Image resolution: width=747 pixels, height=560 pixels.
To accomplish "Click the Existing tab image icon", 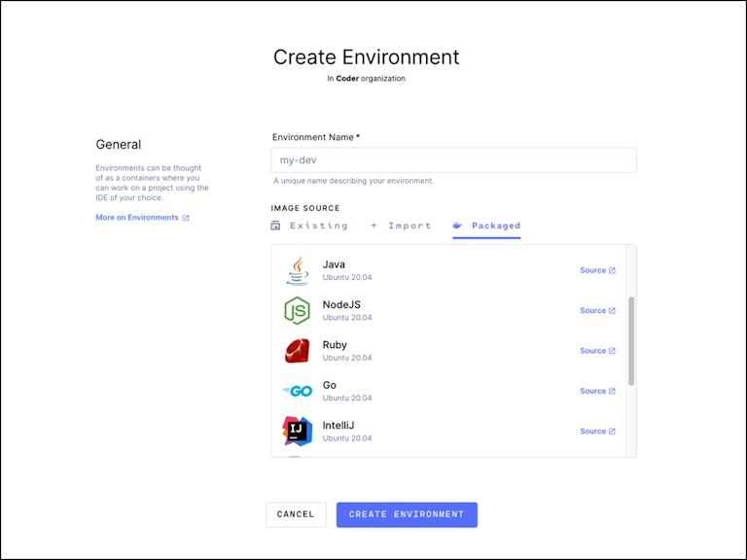I will [x=275, y=226].
